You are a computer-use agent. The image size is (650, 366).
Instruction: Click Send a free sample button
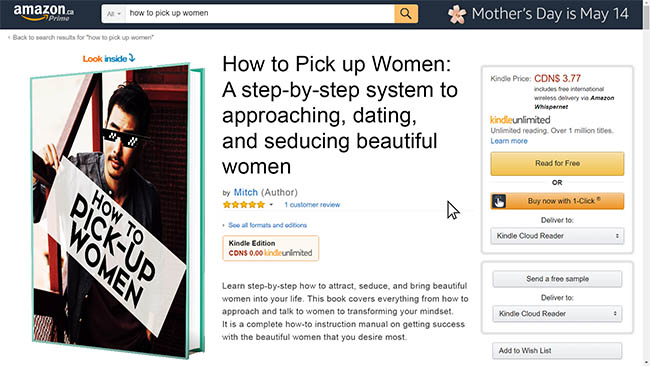click(557, 279)
